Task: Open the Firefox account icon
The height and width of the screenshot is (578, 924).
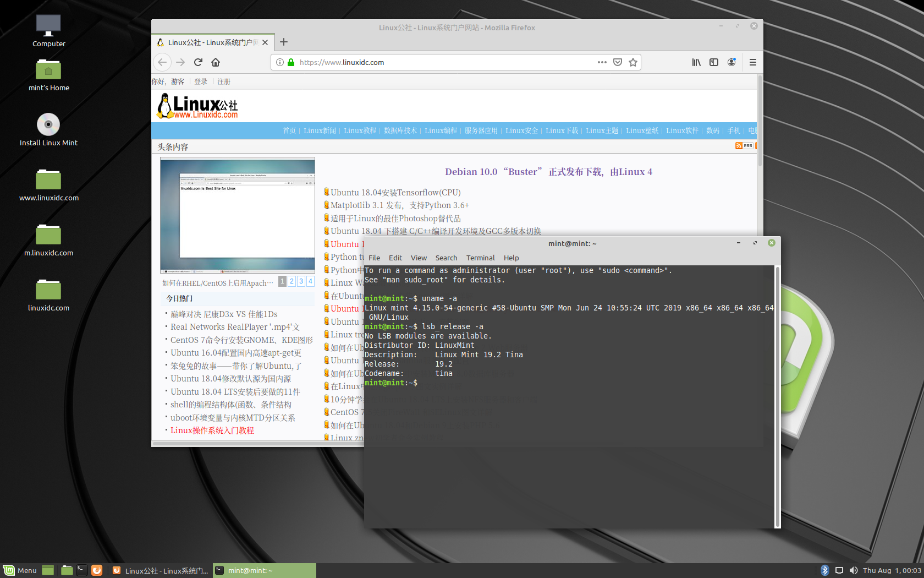Action: pyautogui.click(x=732, y=62)
